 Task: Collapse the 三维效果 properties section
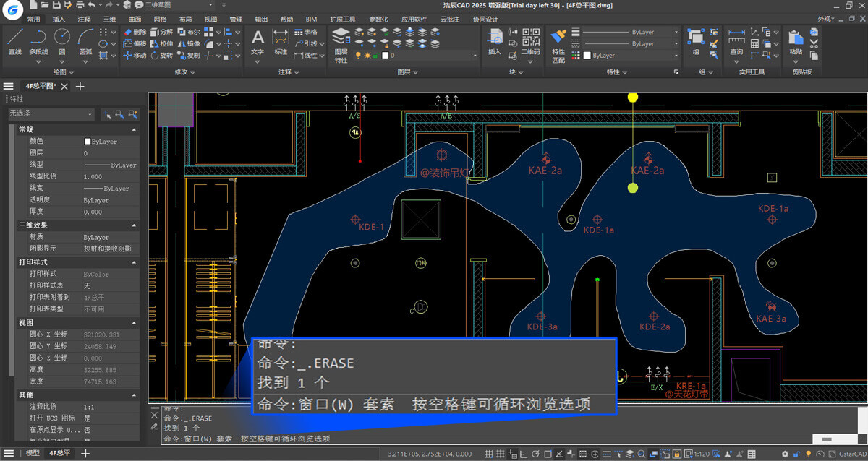click(134, 225)
